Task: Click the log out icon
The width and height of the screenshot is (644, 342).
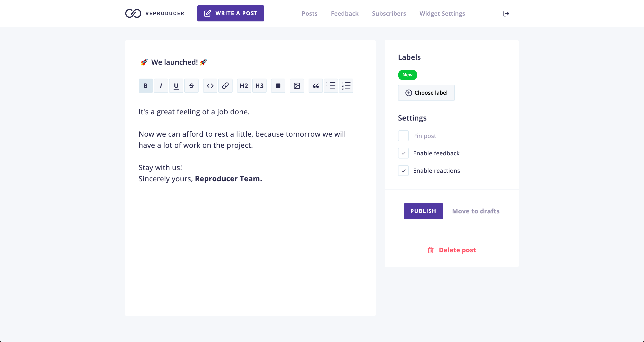Action: (506, 13)
